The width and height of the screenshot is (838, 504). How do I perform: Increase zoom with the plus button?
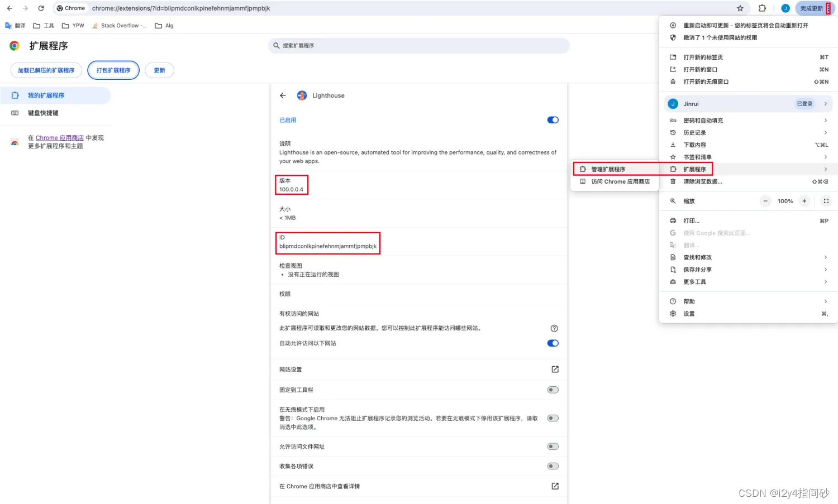tap(804, 201)
